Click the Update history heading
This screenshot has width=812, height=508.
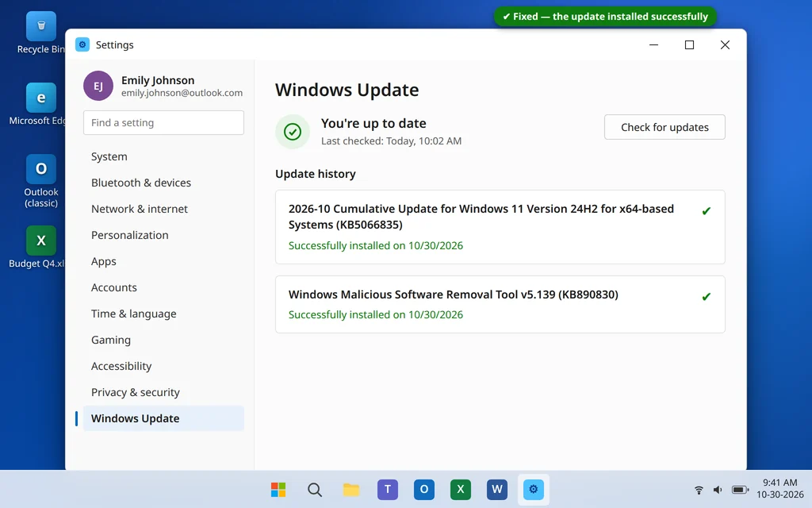point(316,174)
